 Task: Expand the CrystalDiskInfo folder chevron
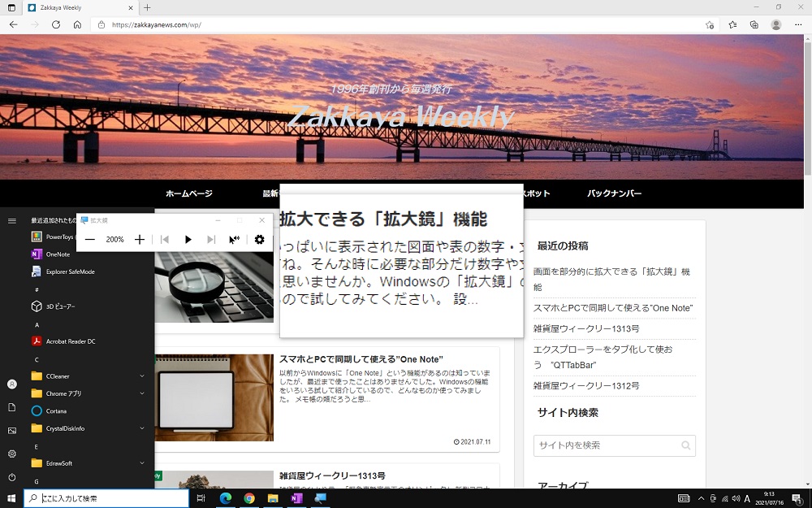pyautogui.click(x=142, y=428)
